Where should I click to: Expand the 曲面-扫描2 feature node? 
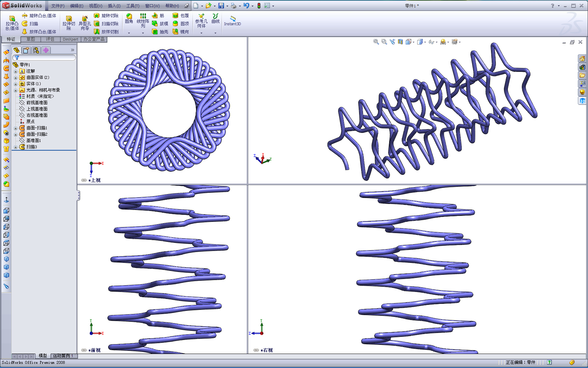click(15, 135)
